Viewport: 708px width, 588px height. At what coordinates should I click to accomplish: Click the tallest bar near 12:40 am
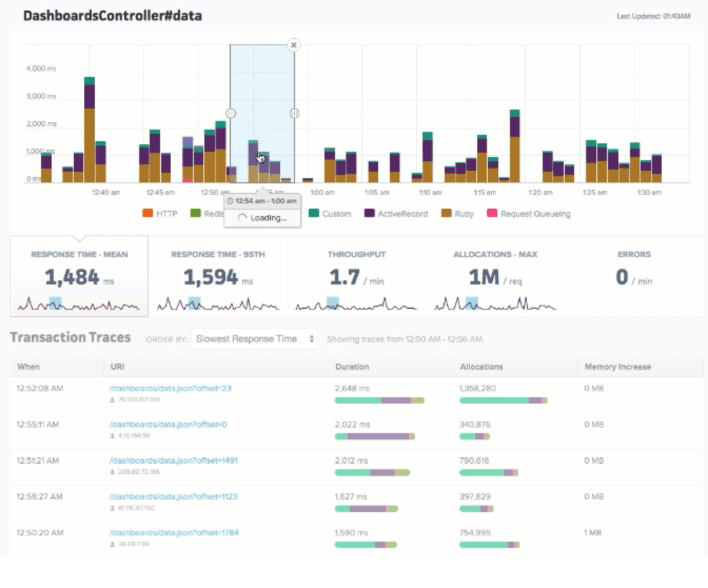pyautogui.click(x=90, y=130)
